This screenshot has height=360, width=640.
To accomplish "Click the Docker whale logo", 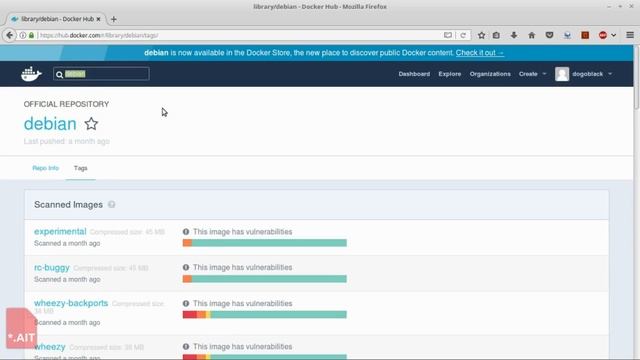I will (31, 74).
